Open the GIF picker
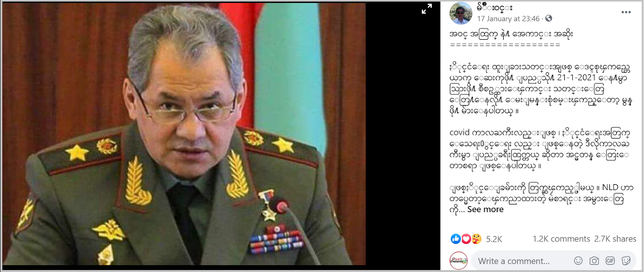Viewport: 644px width, 272px height. pyautogui.click(x=610, y=261)
